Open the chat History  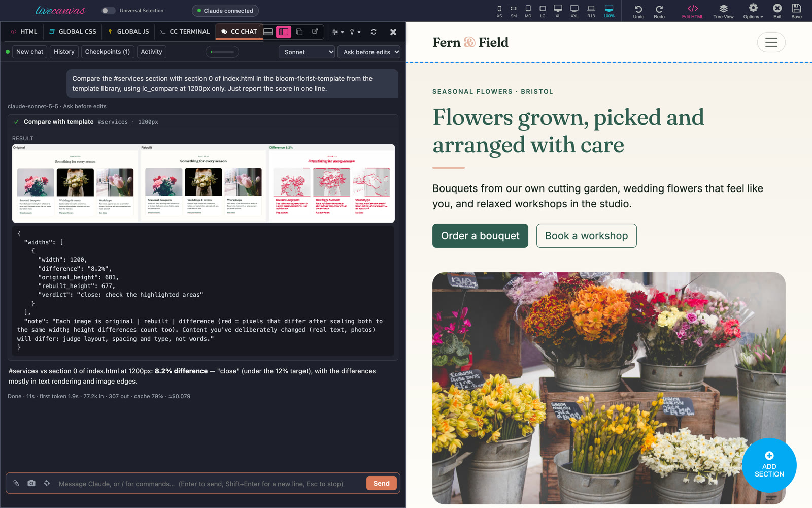point(64,52)
